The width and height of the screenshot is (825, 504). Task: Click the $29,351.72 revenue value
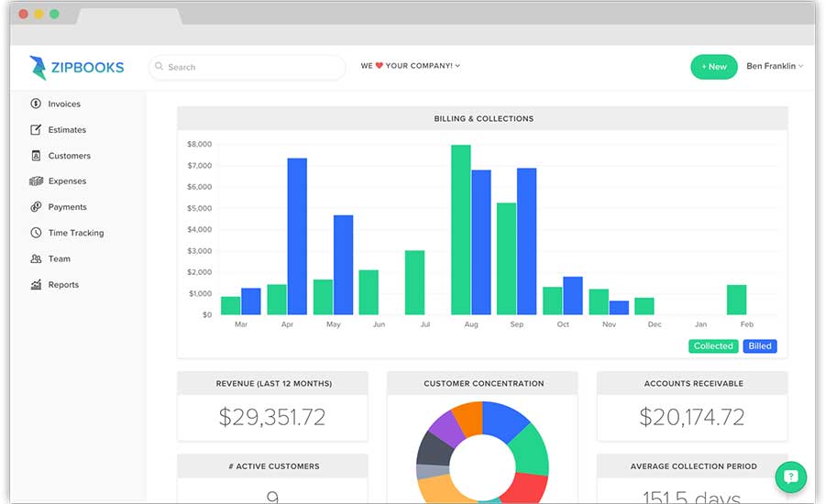tap(272, 417)
